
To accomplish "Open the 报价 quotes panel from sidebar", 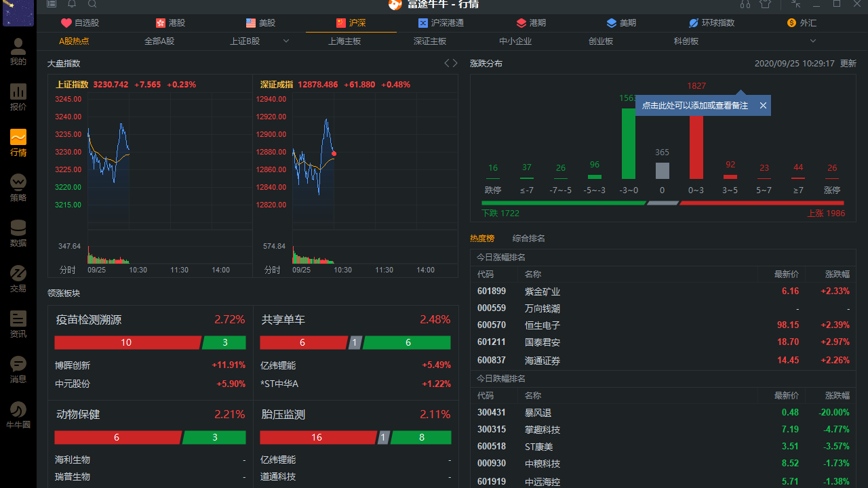I will tap(18, 95).
